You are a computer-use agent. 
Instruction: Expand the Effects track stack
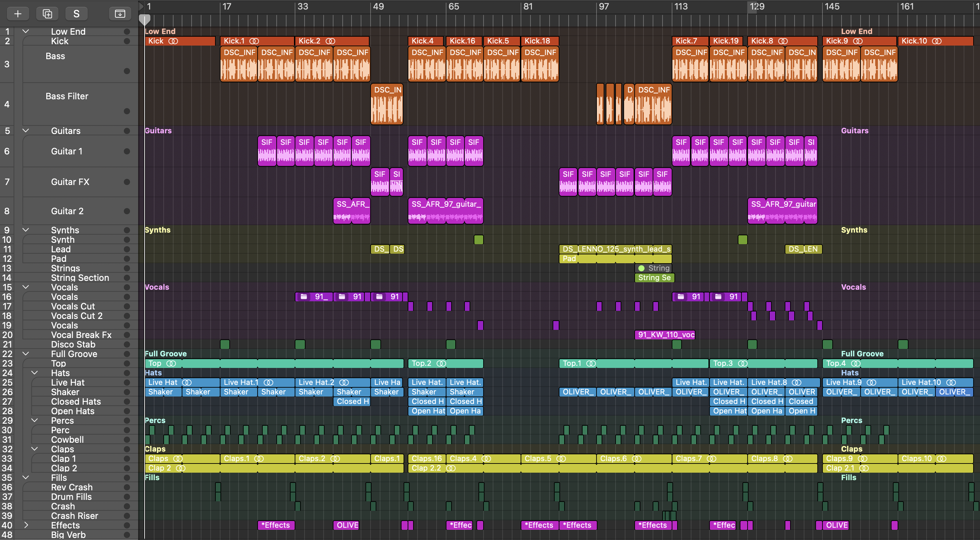point(26,525)
